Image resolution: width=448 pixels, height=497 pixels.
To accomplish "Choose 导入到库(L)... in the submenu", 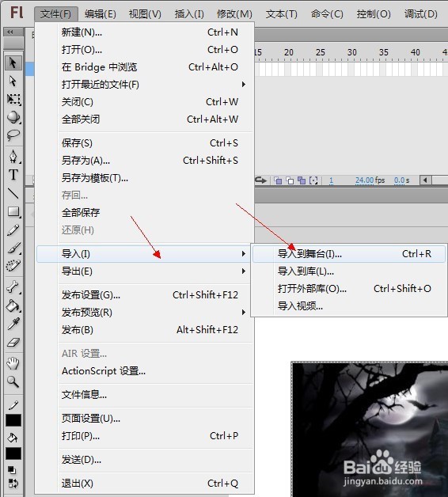I will (349, 271).
